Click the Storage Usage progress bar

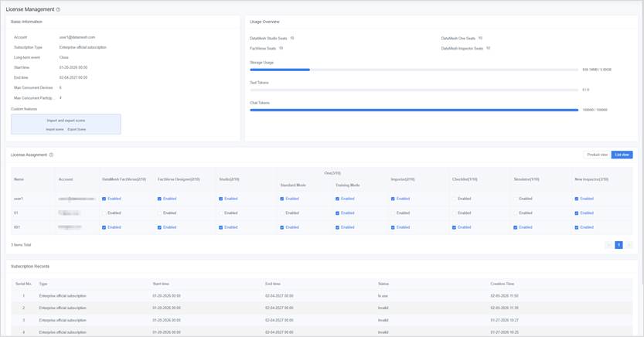pyautogui.click(x=414, y=70)
